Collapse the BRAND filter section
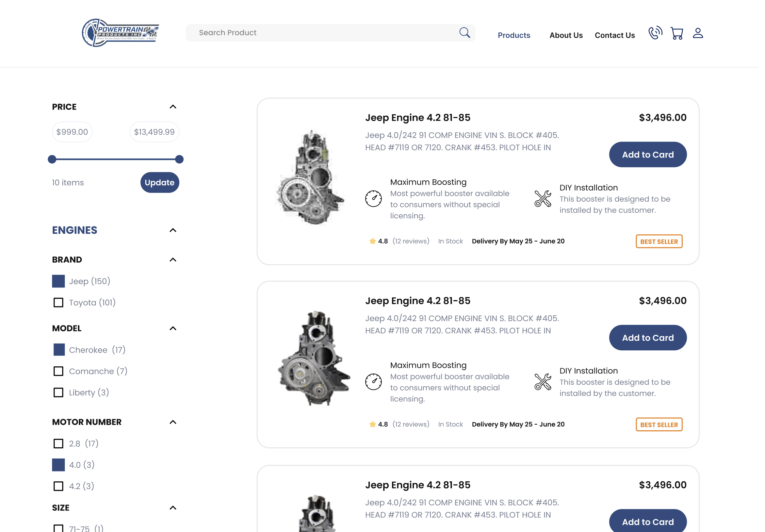The image size is (765, 532). pyautogui.click(x=173, y=260)
